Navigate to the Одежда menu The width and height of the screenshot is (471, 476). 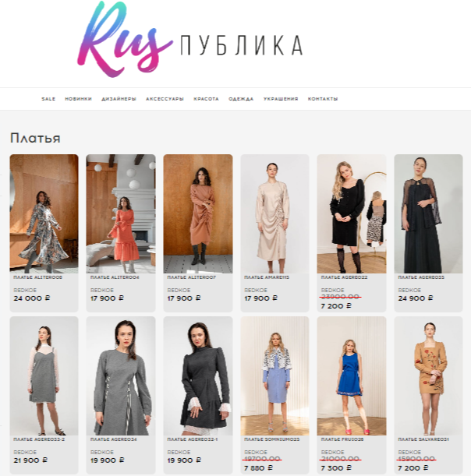(241, 99)
